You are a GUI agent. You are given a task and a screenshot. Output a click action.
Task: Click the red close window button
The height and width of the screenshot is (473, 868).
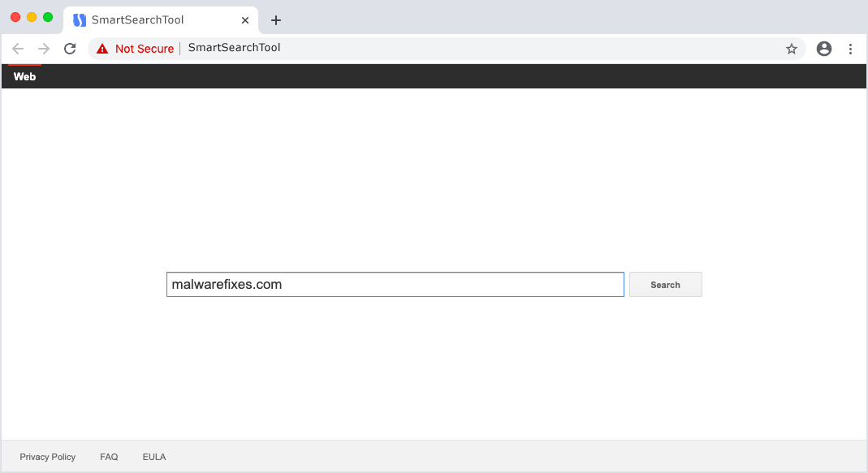pos(15,17)
